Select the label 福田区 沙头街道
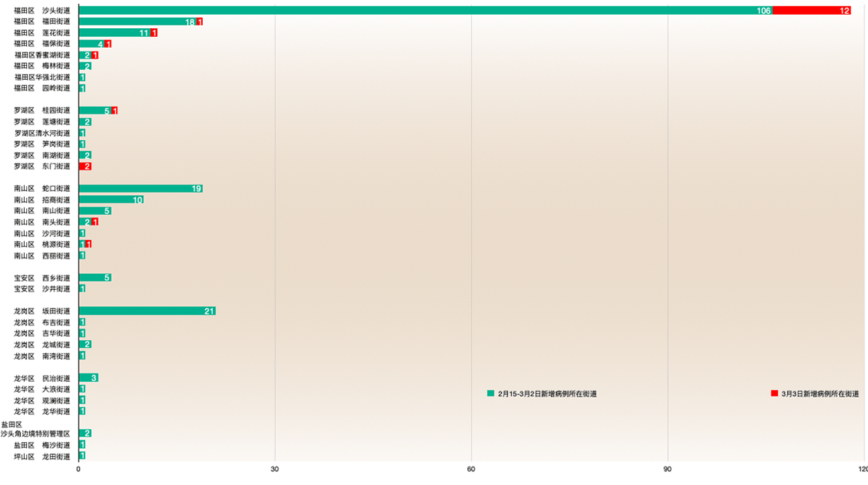The width and height of the screenshot is (868, 485). tap(42, 11)
